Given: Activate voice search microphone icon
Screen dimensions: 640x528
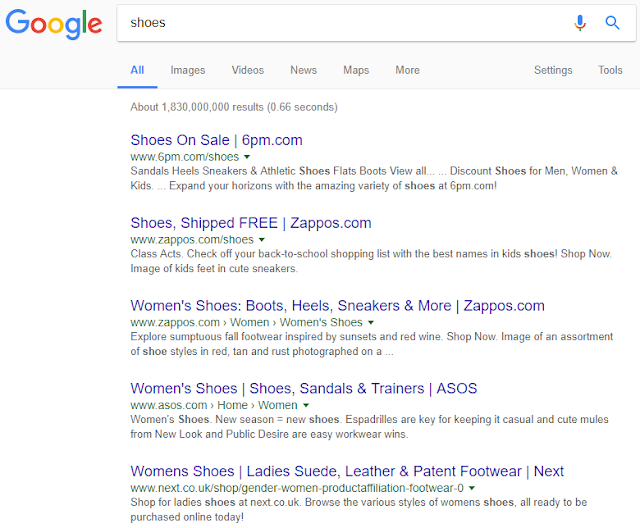Looking at the screenshot, I should [580, 23].
